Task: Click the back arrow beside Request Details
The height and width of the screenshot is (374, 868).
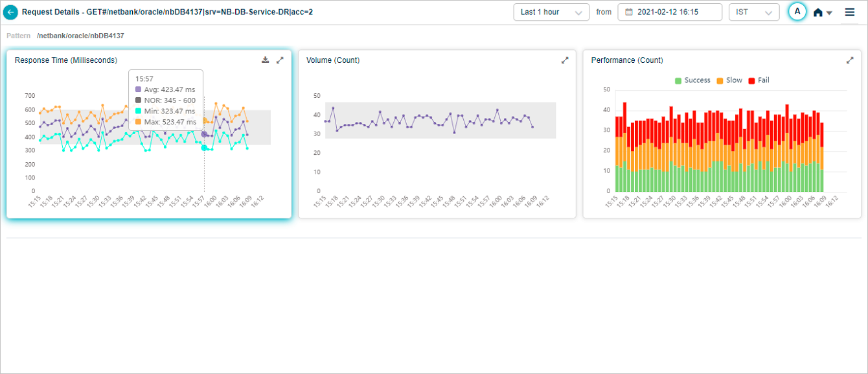Action: pyautogui.click(x=10, y=12)
